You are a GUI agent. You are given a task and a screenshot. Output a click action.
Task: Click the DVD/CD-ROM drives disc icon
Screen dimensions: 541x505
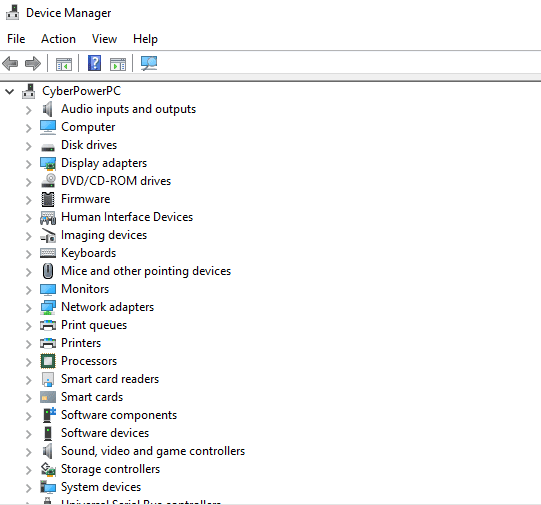pyautogui.click(x=48, y=181)
